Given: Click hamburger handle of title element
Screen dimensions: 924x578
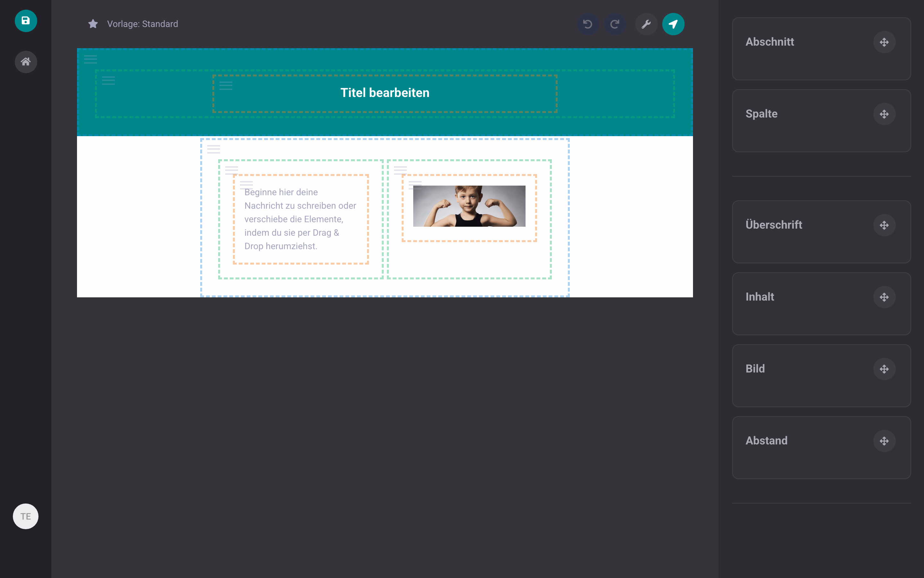Looking at the screenshot, I should point(226,86).
